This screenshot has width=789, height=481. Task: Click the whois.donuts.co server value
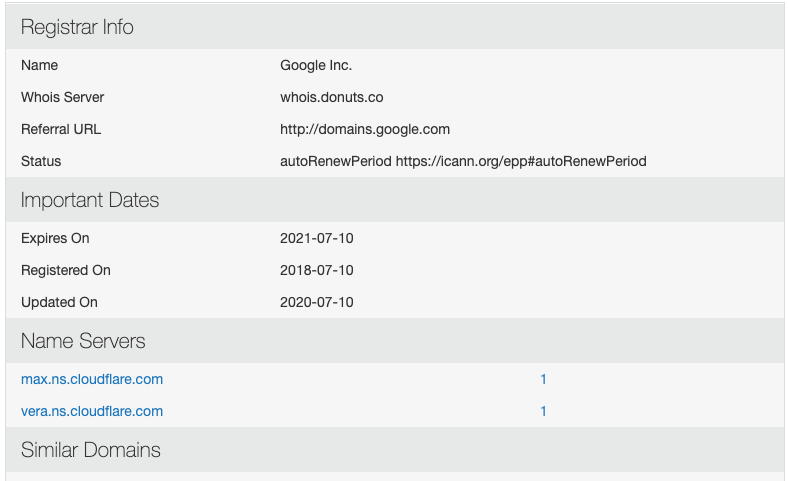click(332, 97)
